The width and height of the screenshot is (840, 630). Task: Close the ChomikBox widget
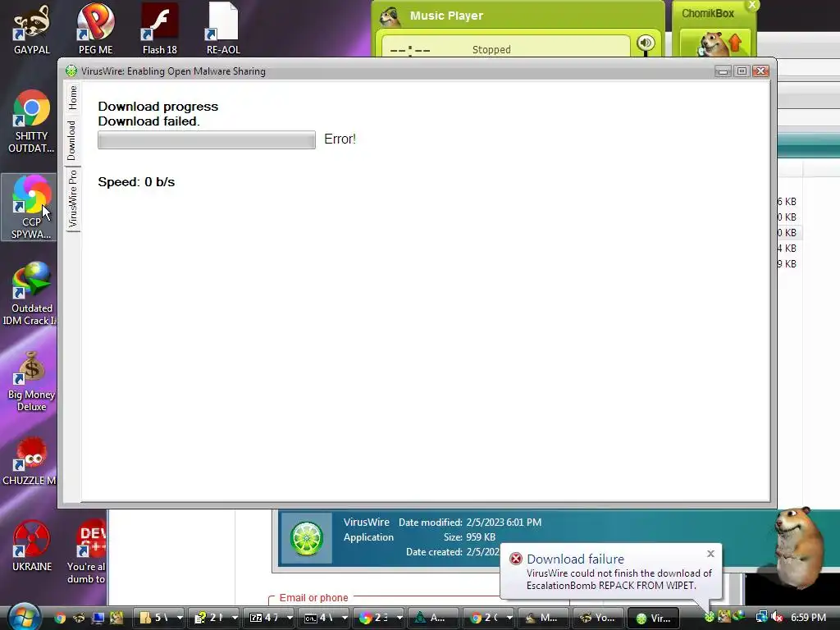point(752,5)
